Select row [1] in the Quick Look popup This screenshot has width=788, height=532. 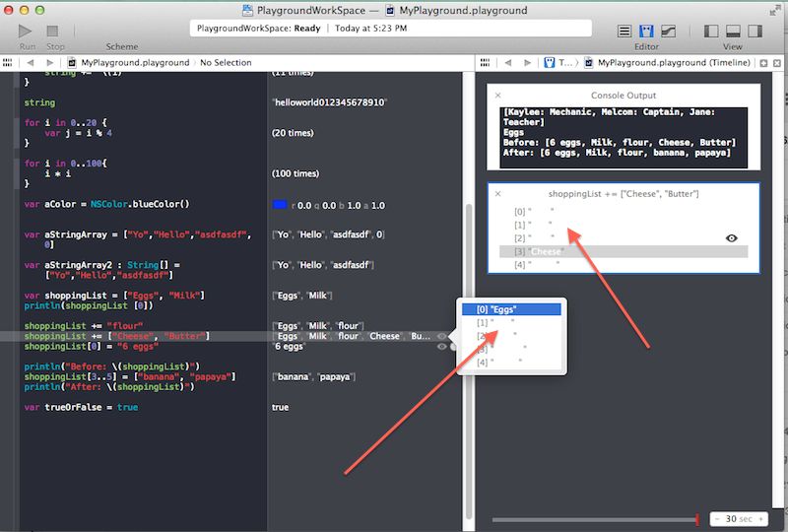tap(511, 322)
